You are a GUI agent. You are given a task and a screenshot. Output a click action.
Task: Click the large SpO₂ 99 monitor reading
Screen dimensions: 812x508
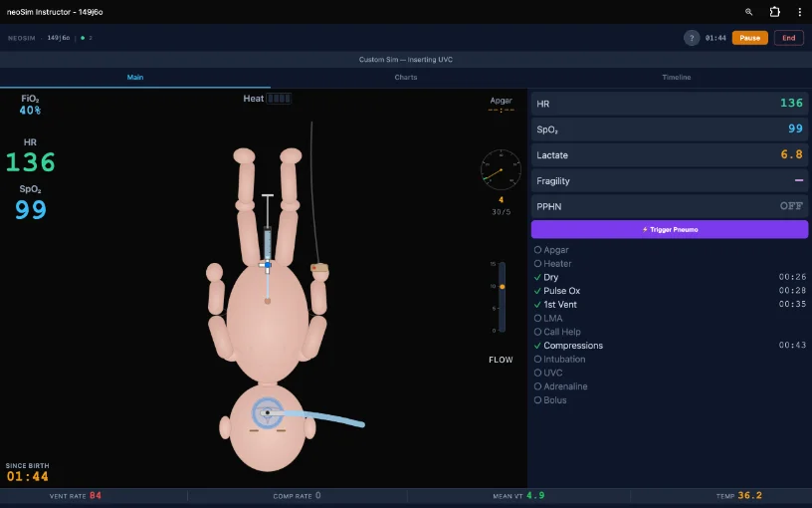(x=31, y=209)
